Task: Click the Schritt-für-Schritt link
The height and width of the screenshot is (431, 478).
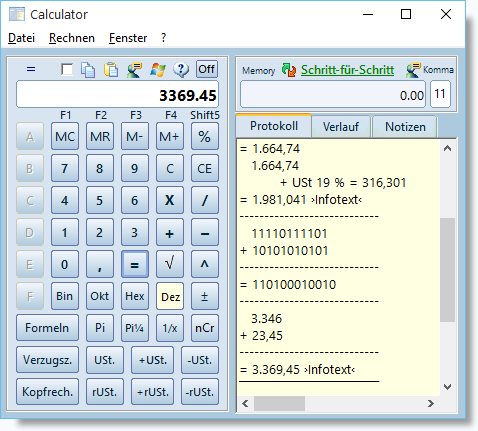Action: 347,70
